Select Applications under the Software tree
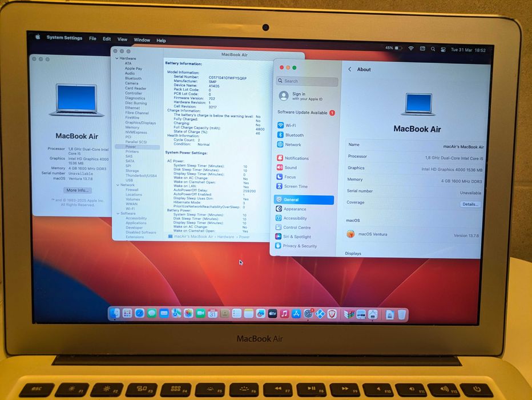Viewport: 532px width, 400px height. point(136,223)
